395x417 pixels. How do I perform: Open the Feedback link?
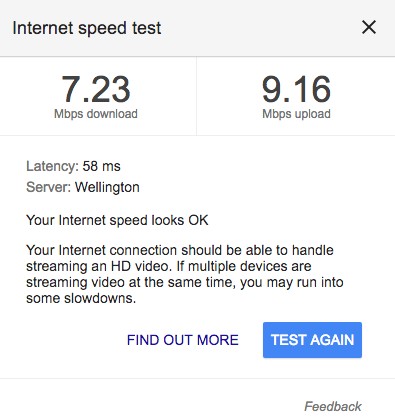pos(333,406)
